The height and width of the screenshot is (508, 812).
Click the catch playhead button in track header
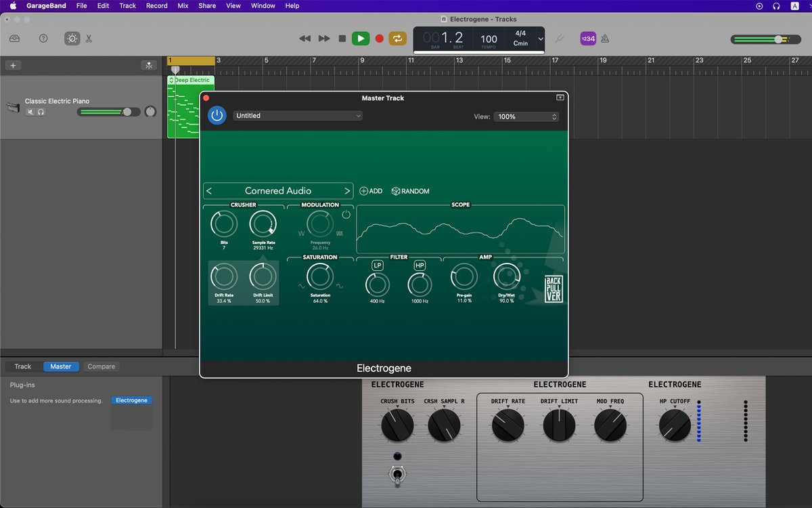pyautogui.click(x=149, y=65)
